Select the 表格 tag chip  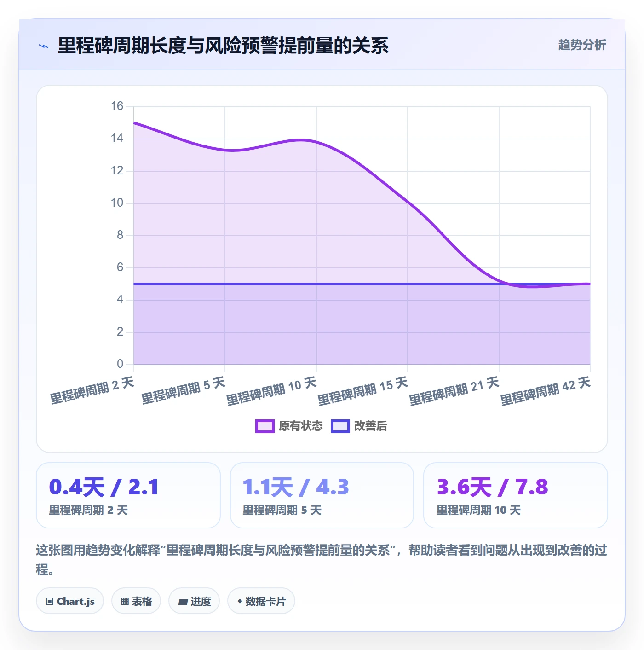pyautogui.click(x=136, y=601)
